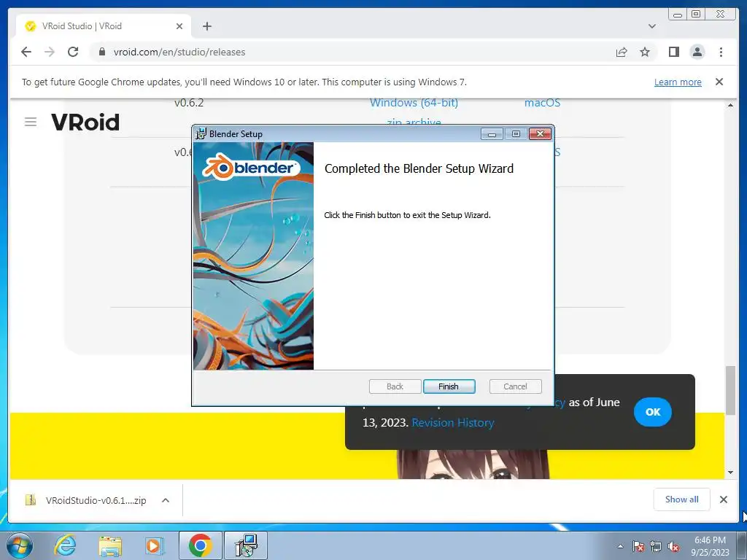747x560 pixels.
Task: Bookmark this page with the star icon
Action: 645,52
